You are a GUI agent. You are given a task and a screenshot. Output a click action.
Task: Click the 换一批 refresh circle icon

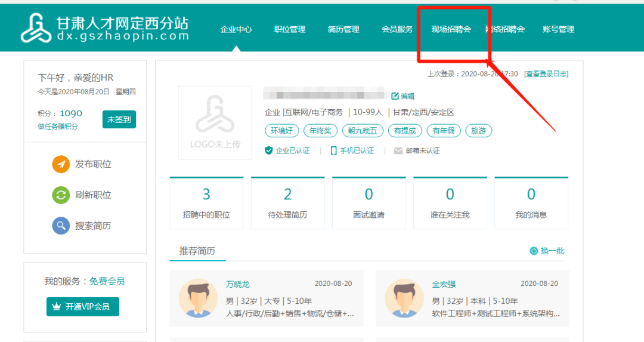click(534, 251)
